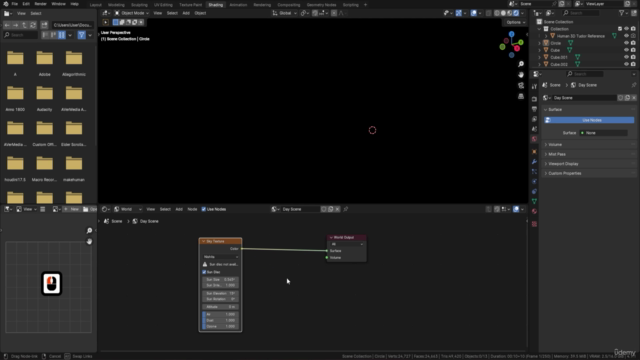Image resolution: width=640 pixels, height=360 pixels.
Task: Enable file browser filter funnel icon
Action: [x=82, y=35]
